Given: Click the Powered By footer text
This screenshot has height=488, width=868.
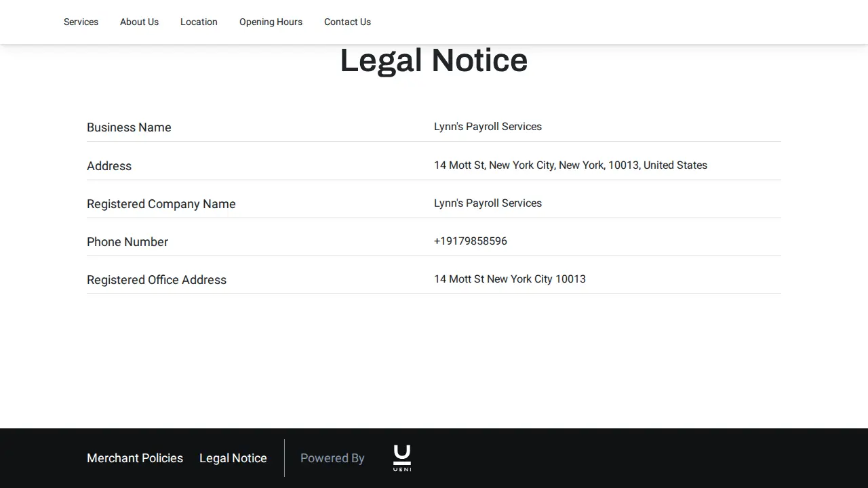Looking at the screenshot, I should click(x=332, y=458).
